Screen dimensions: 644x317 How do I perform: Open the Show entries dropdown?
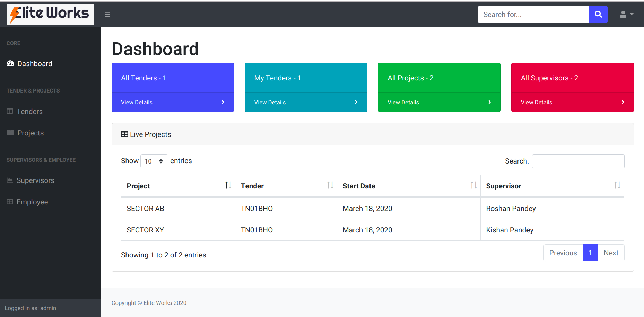[x=154, y=161]
